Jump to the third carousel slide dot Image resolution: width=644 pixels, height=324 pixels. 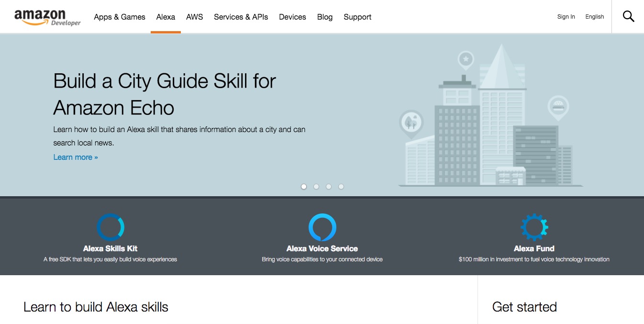point(329,187)
